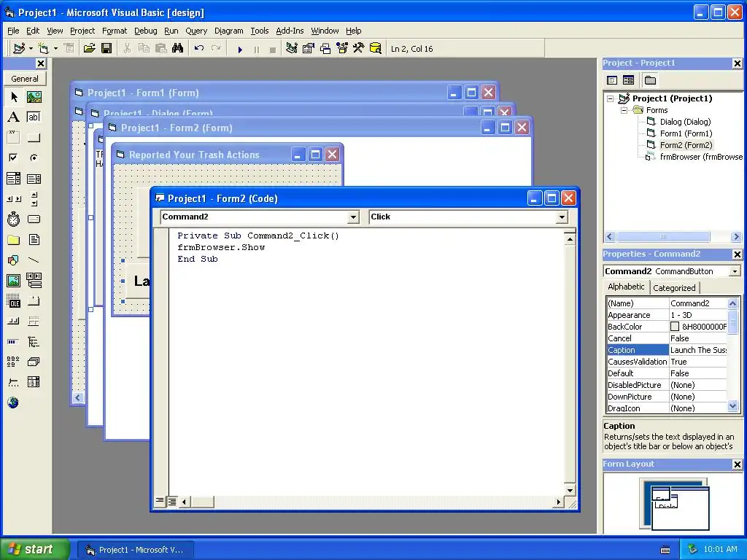Pick the Line control in the toolbox
Screen dimensions: 747x560
point(34,260)
